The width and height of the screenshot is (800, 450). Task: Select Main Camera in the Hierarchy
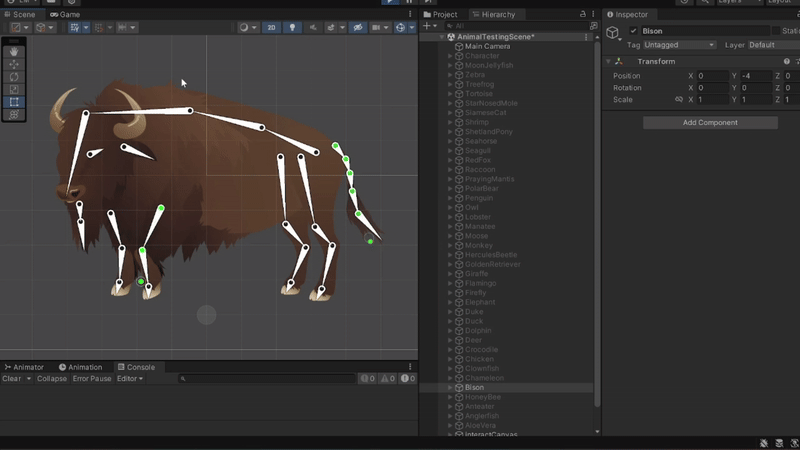(487, 47)
